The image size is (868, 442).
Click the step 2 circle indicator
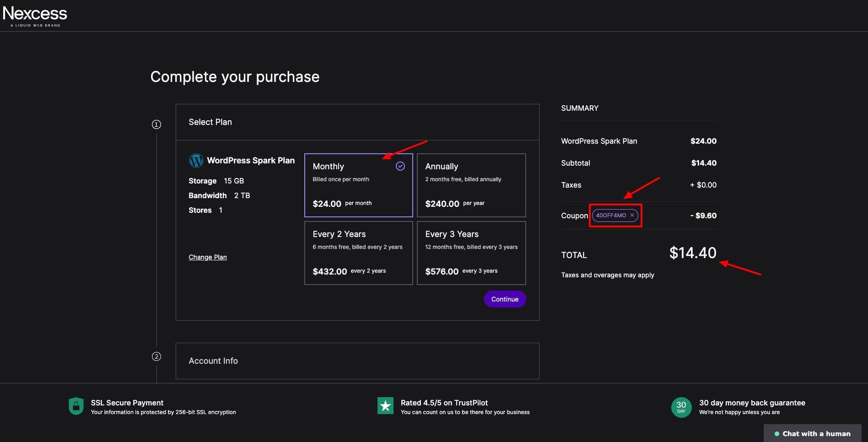(x=156, y=356)
